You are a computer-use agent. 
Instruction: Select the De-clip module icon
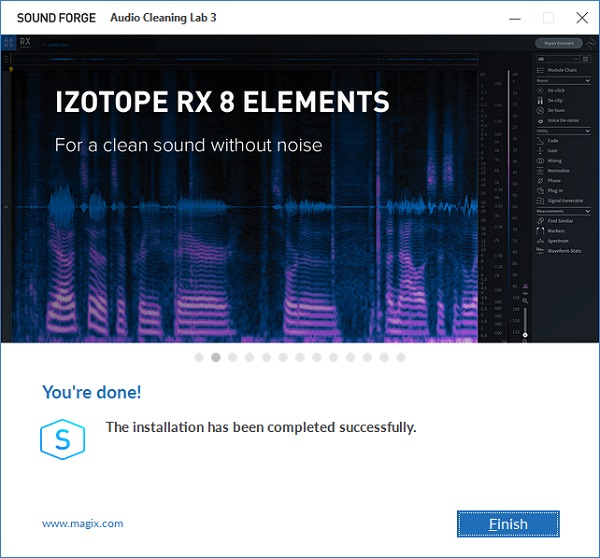click(x=540, y=101)
